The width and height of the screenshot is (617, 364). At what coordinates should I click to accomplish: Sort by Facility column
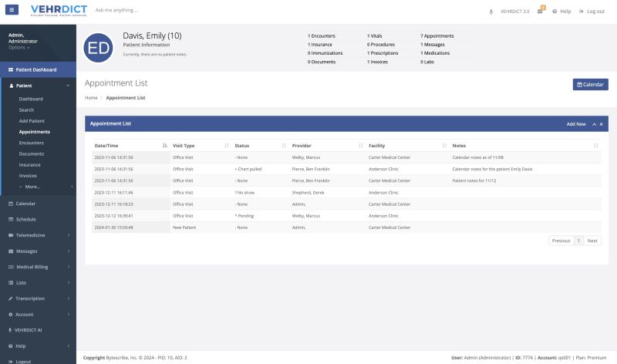click(408, 146)
